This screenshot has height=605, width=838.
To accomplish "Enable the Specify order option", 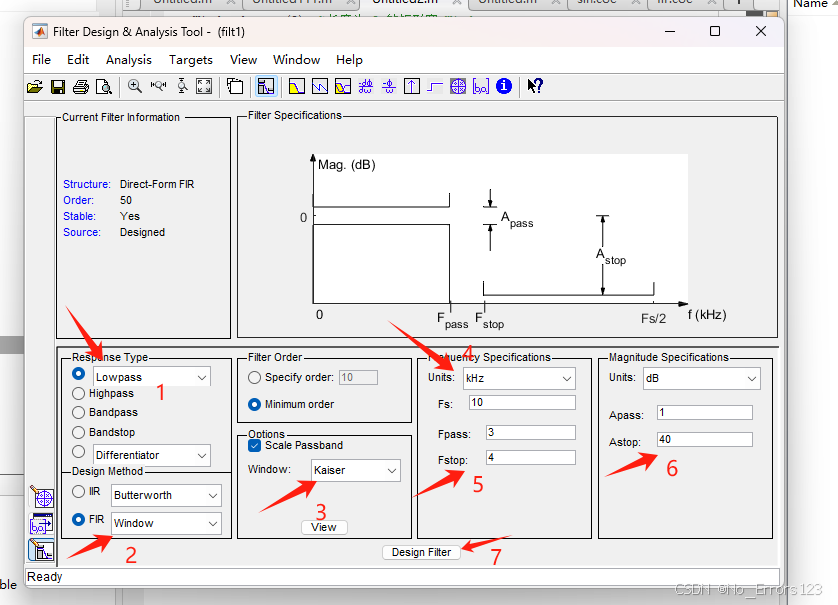I will [254, 376].
